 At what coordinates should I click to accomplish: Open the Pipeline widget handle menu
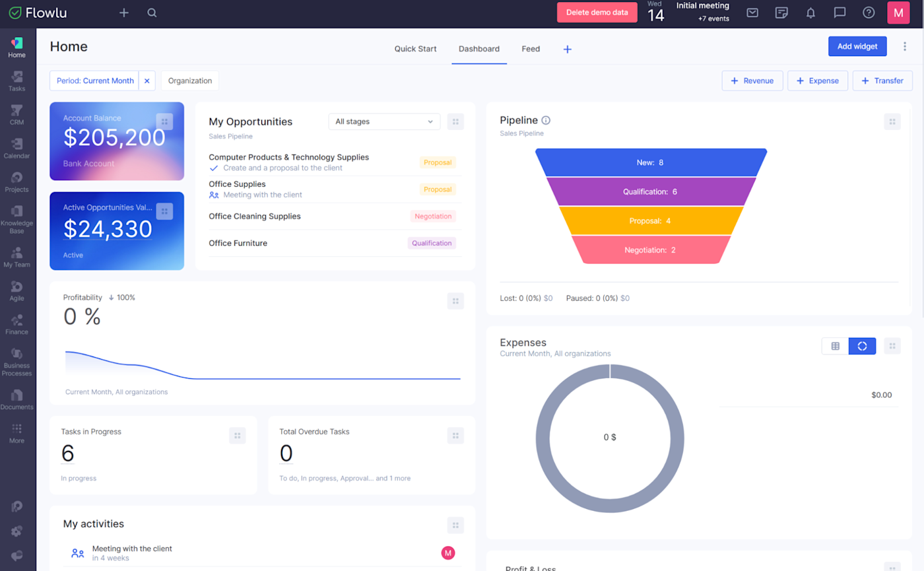[892, 121]
